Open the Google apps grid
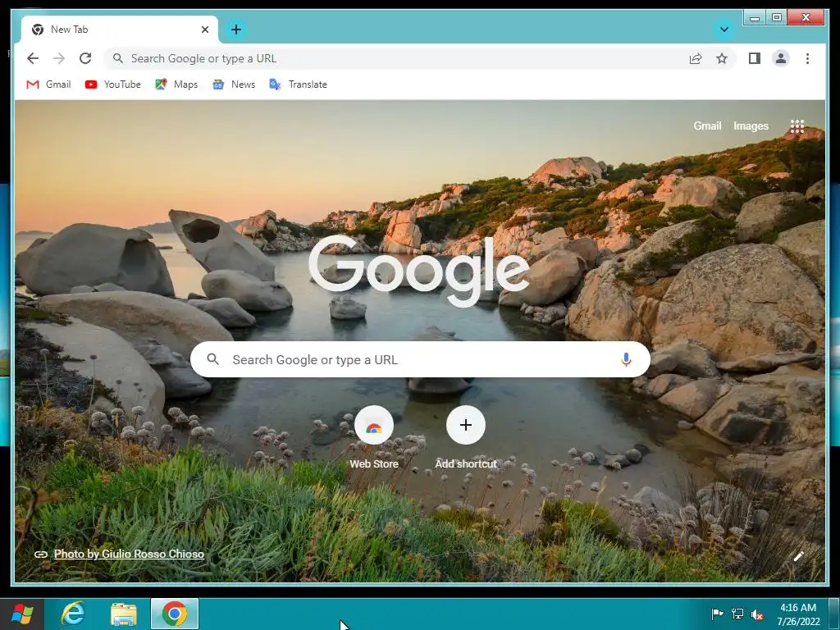Image resolution: width=840 pixels, height=630 pixels. [x=797, y=126]
